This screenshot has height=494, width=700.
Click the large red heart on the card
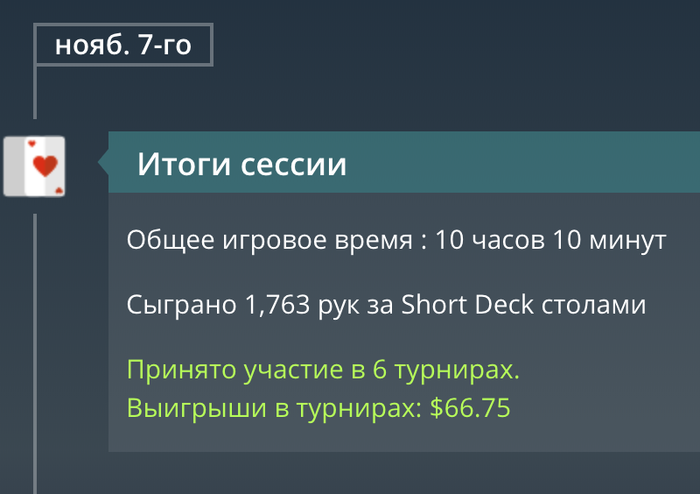(45, 166)
